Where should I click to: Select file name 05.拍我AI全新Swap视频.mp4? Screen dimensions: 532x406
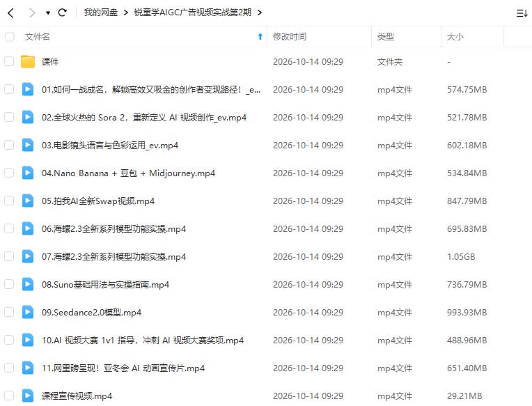[x=98, y=201]
